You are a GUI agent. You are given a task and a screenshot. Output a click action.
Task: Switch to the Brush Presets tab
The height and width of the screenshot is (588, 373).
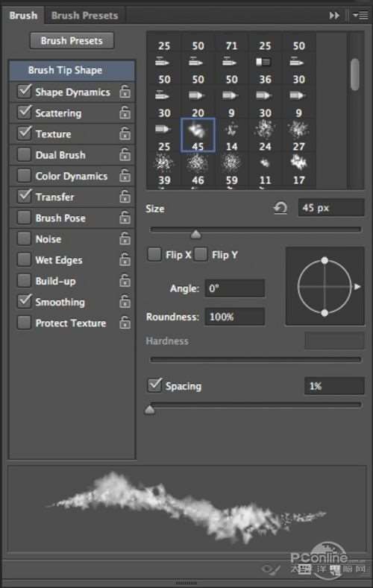85,16
